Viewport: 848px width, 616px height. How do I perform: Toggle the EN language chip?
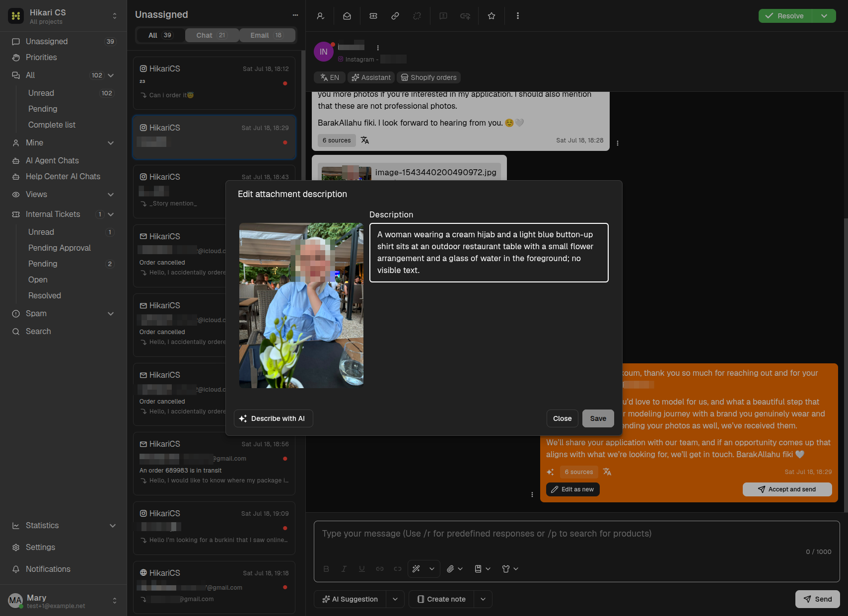pos(330,77)
